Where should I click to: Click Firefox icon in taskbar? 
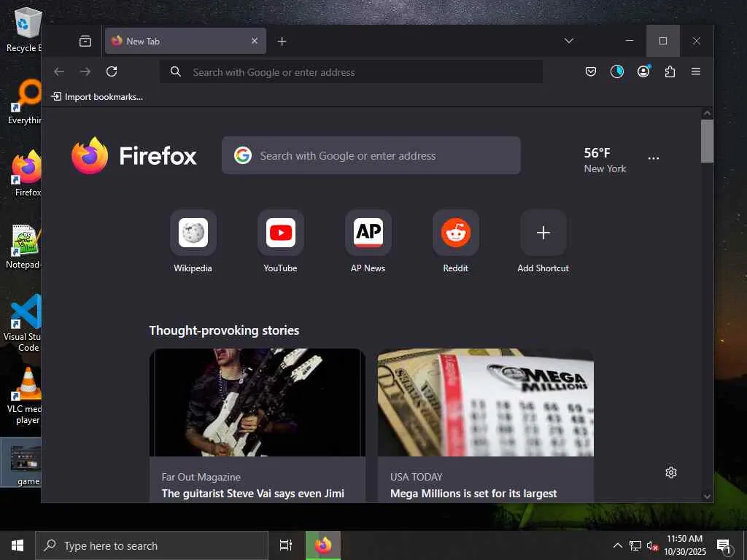323,545
